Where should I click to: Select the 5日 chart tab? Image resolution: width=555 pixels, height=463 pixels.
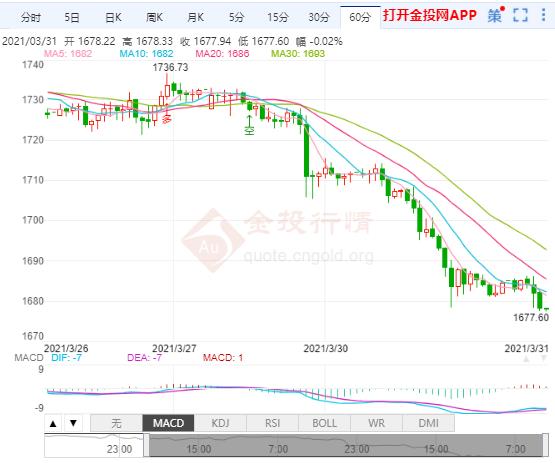pos(72,17)
